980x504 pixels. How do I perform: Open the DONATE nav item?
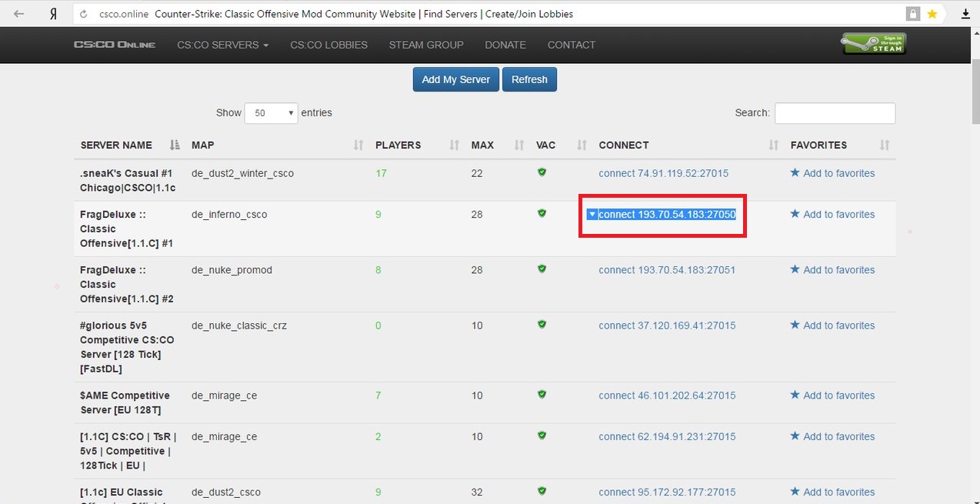point(505,45)
